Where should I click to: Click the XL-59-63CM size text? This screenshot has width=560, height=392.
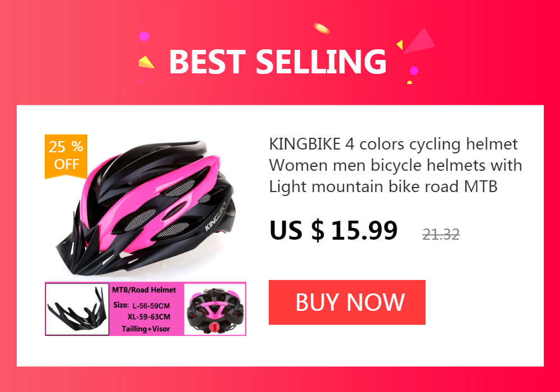click(x=149, y=317)
